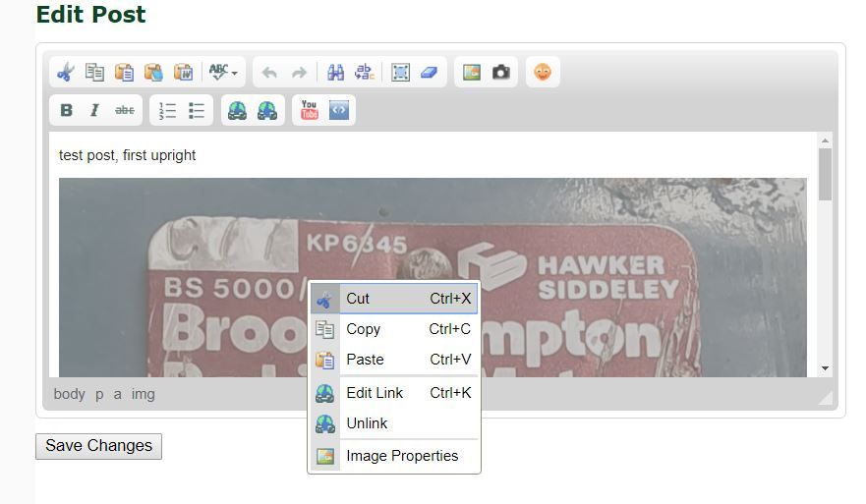The image size is (866, 504).
Task: Select the a element in path bar
Action: 118,394
